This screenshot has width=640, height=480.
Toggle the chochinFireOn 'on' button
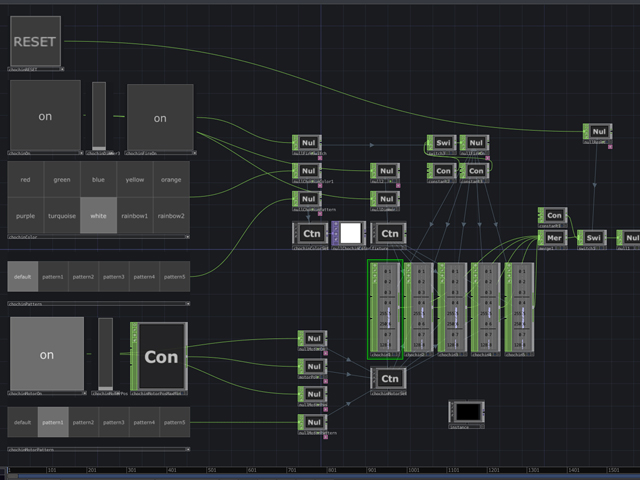coord(160,118)
